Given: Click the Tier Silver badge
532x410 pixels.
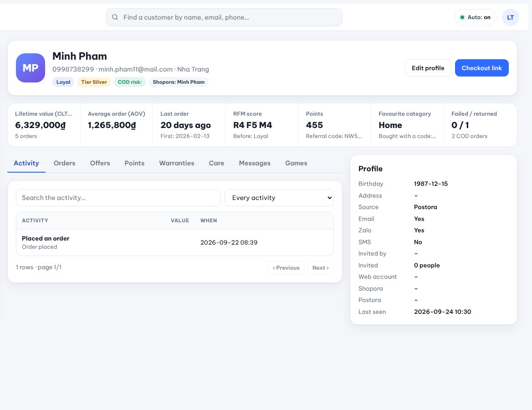Looking at the screenshot, I should 94,82.
